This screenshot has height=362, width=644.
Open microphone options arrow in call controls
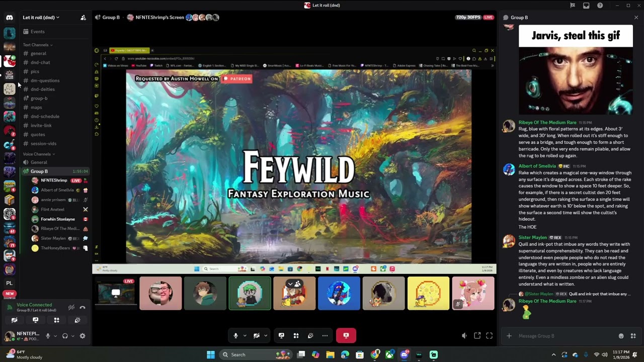(x=245, y=336)
